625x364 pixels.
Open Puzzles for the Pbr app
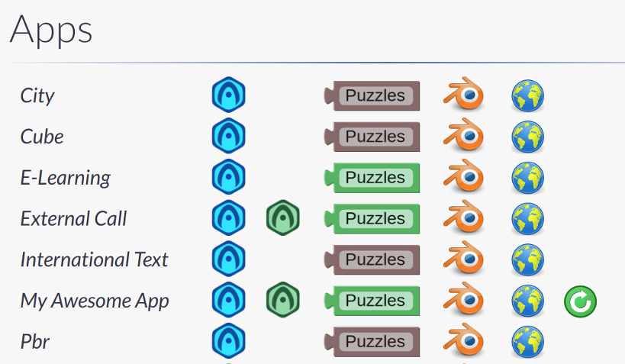(x=372, y=342)
